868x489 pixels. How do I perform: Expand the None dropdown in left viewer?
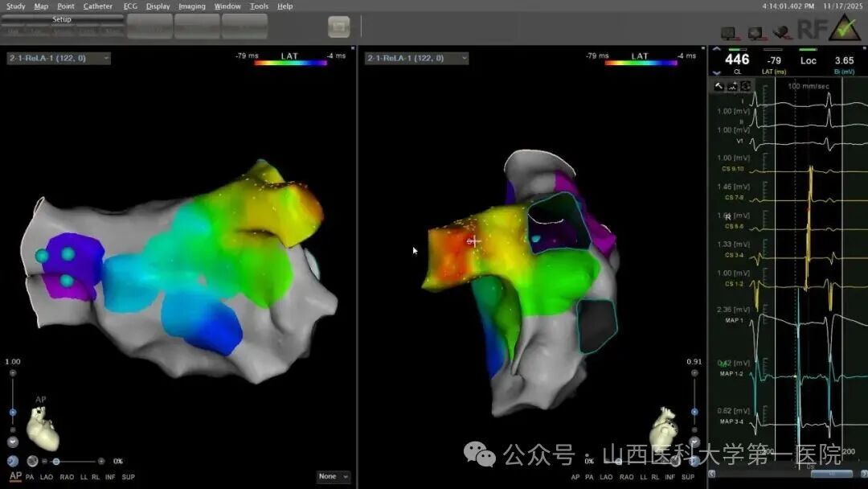(333, 477)
